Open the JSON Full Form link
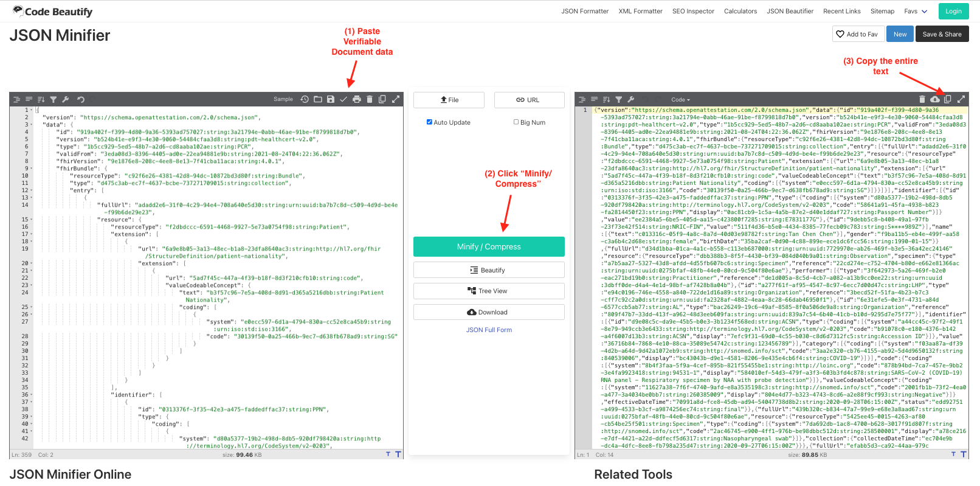Viewport: 980px width, 486px height. (489, 330)
